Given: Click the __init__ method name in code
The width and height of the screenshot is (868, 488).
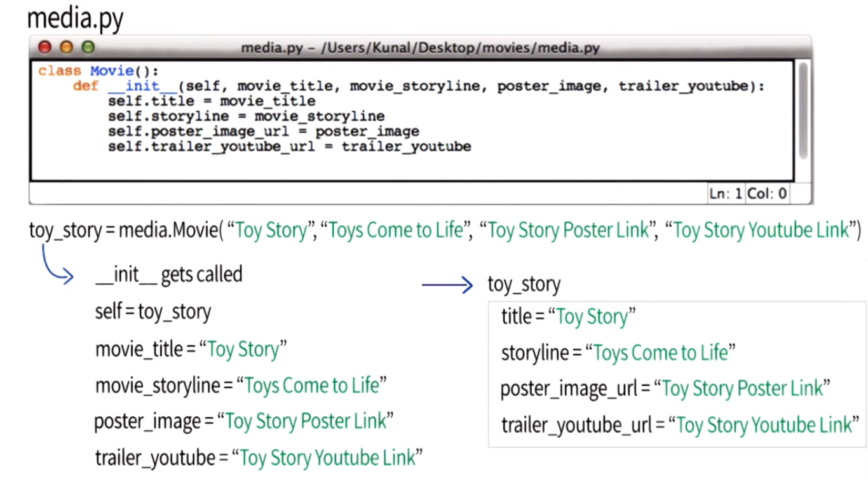Looking at the screenshot, I should pos(142,86).
